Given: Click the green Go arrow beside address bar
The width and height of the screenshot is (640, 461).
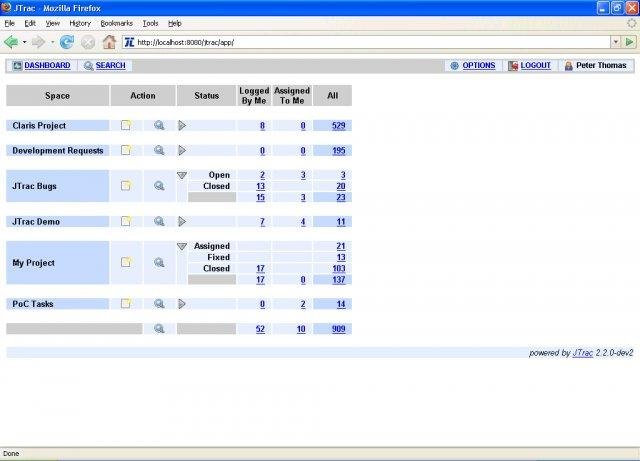Looking at the screenshot, I should pos(629,42).
